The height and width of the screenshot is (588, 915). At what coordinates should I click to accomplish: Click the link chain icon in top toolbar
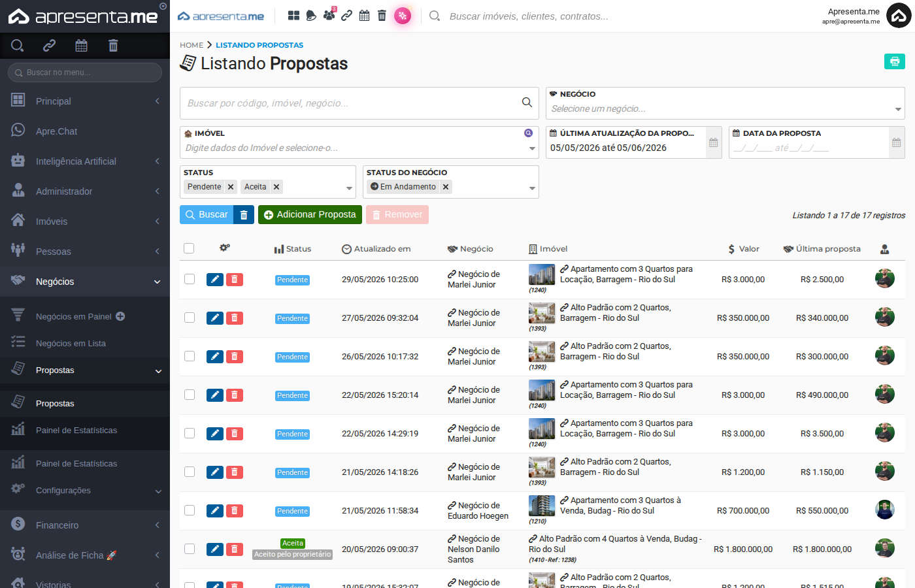pos(347,16)
